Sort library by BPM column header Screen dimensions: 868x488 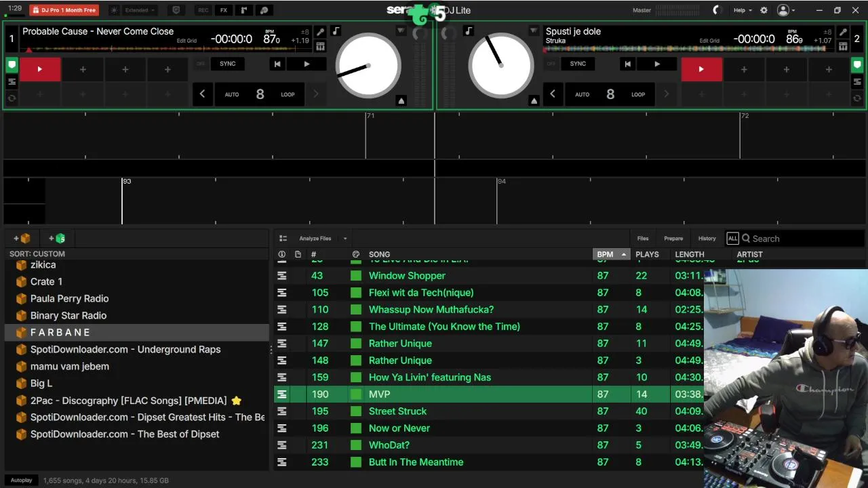(611, 254)
